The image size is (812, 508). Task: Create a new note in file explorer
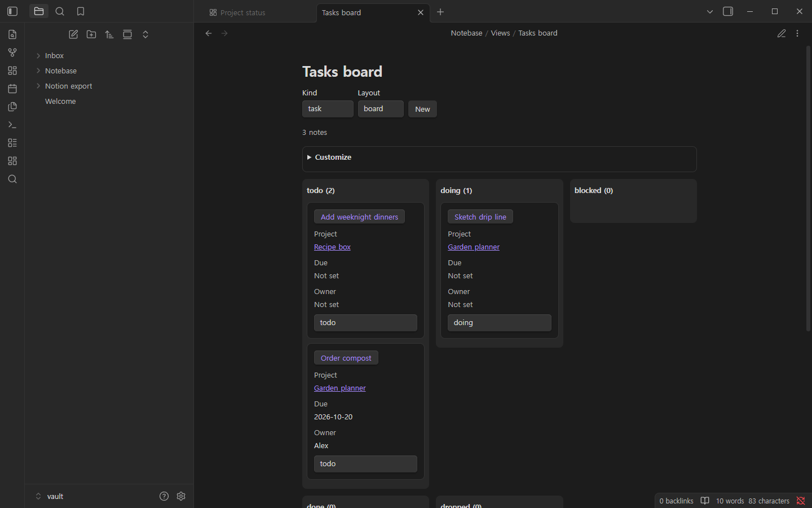(73, 34)
